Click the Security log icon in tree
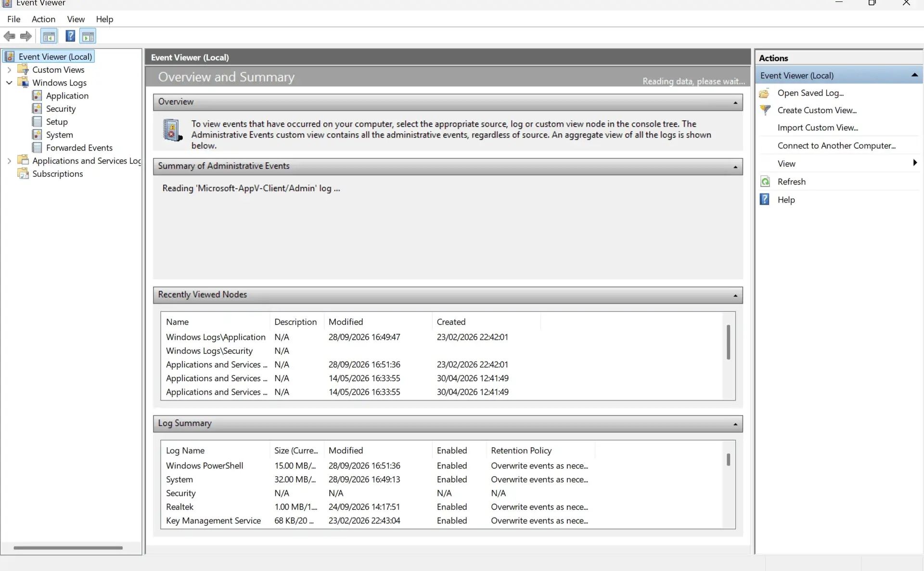The width and height of the screenshot is (924, 571). tap(37, 108)
